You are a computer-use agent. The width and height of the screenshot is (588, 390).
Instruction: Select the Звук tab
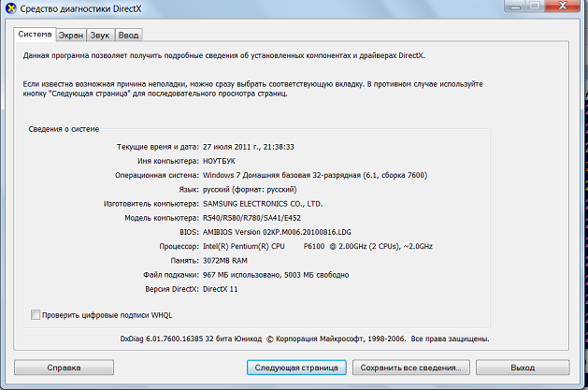[x=100, y=35]
